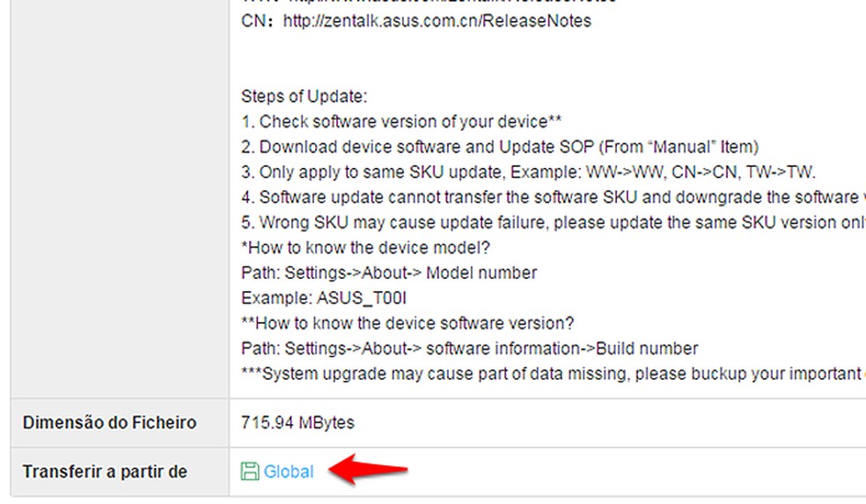The height and width of the screenshot is (504, 866).
Task: Click the 'Model number' settings path line
Action: coord(388,273)
